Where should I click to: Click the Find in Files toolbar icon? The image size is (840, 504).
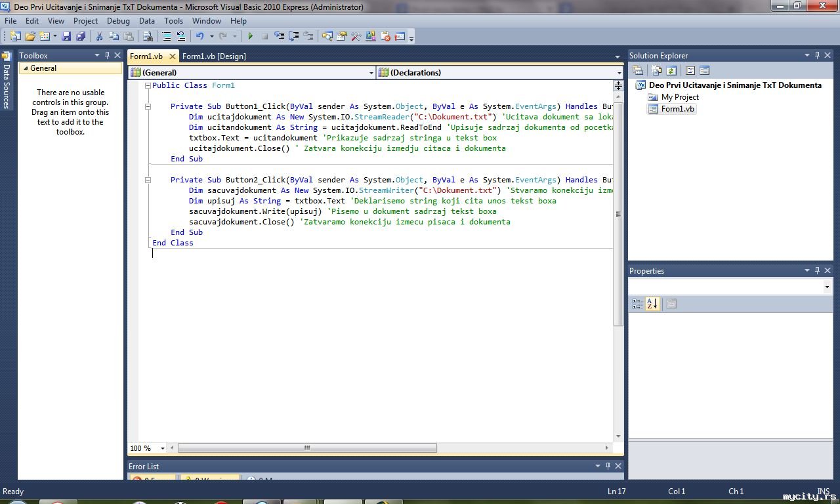pos(148,37)
